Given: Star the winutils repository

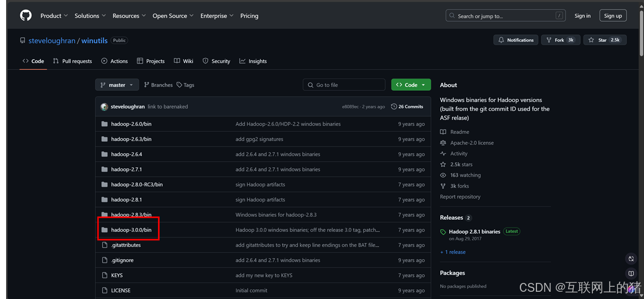Looking at the screenshot, I should point(605,40).
